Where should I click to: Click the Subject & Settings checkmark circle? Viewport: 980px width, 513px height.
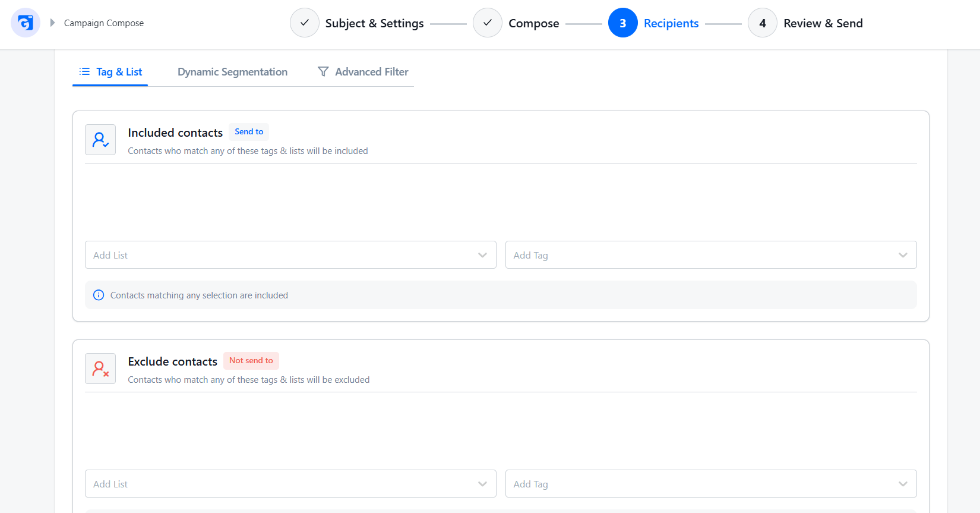(x=305, y=23)
